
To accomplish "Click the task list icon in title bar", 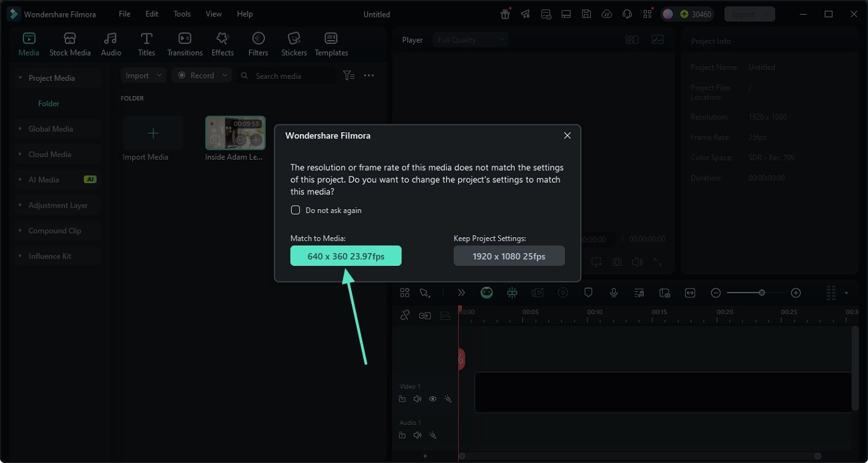I will pyautogui.click(x=546, y=14).
